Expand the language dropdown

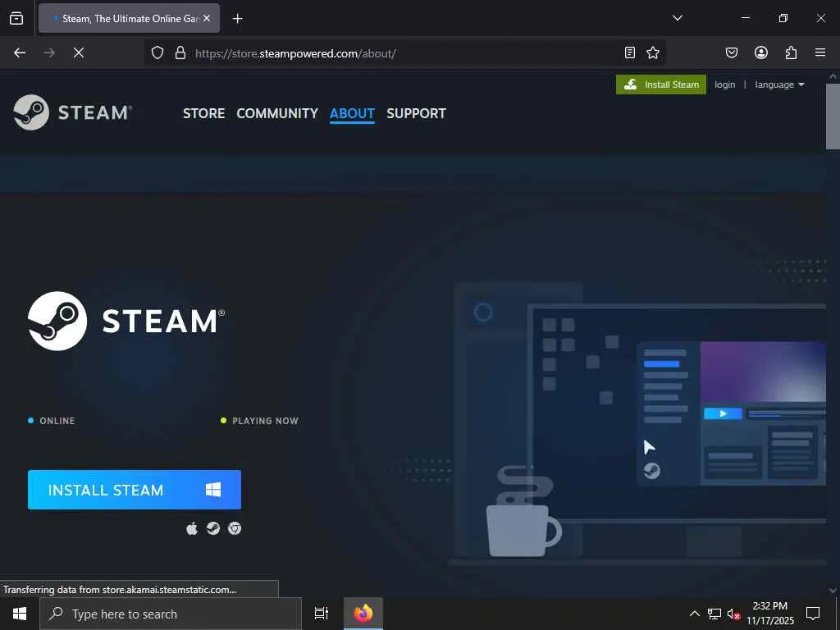click(779, 84)
